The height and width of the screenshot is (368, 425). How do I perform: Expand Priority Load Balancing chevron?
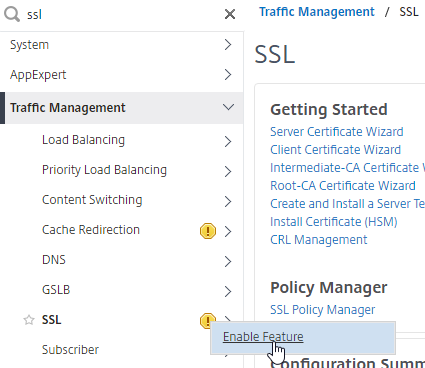coord(228,171)
